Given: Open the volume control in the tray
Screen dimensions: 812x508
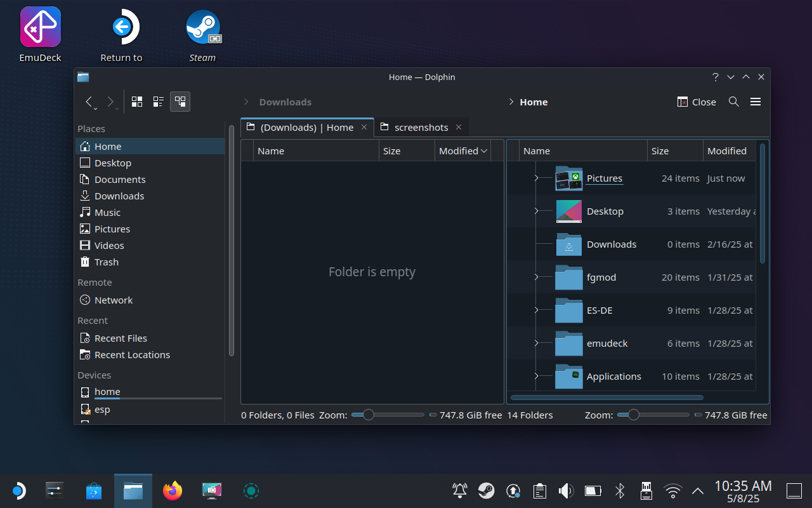Looking at the screenshot, I should 566,490.
